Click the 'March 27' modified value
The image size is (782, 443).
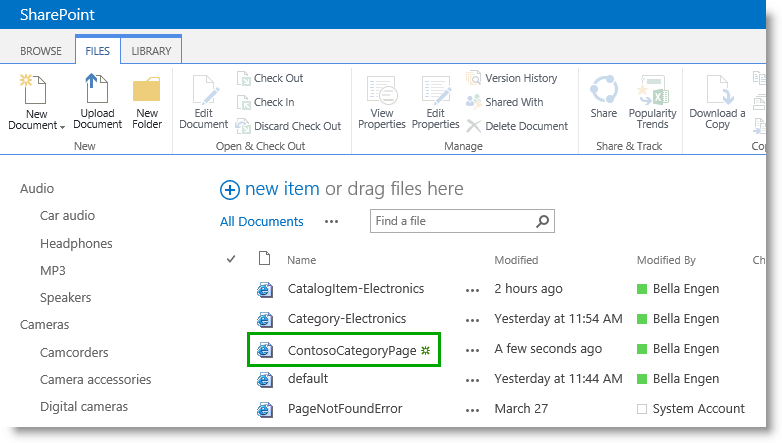521,409
